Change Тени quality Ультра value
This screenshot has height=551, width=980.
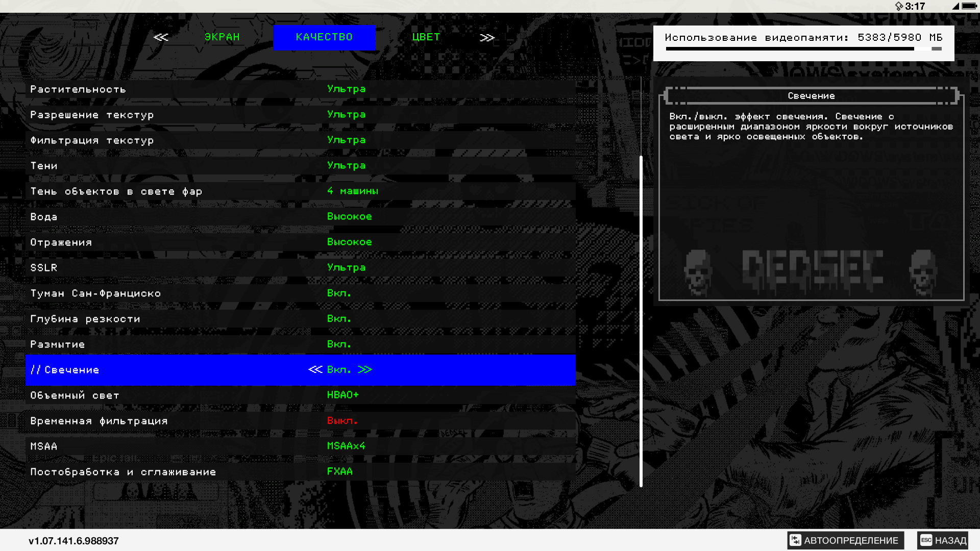(346, 165)
